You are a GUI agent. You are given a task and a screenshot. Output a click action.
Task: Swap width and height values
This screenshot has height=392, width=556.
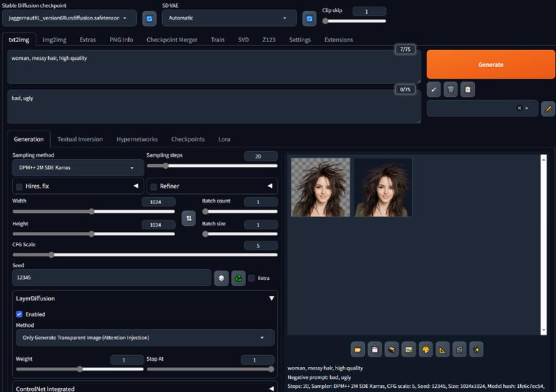tap(188, 218)
